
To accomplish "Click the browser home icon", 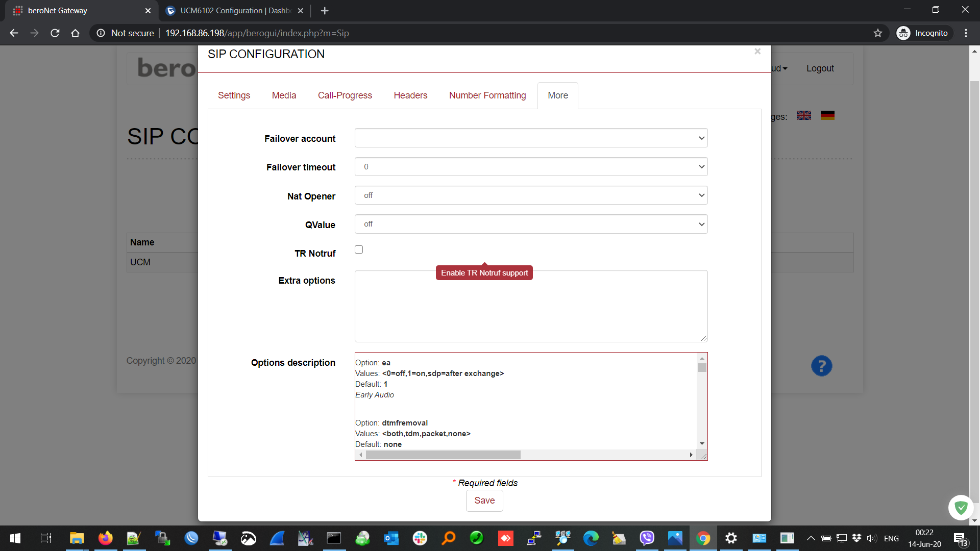I will click(75, 33).
